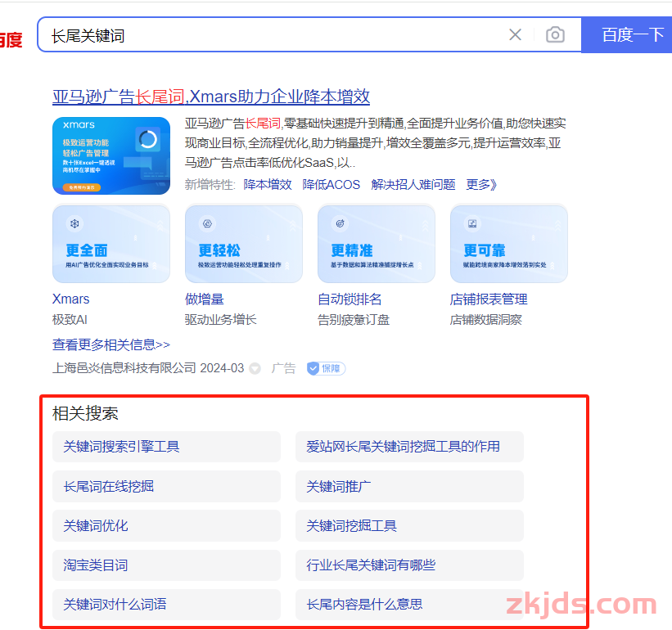672x630 pixels.
Task: Open the 店铺报表管理 sublink
Action: pos(489,299)
